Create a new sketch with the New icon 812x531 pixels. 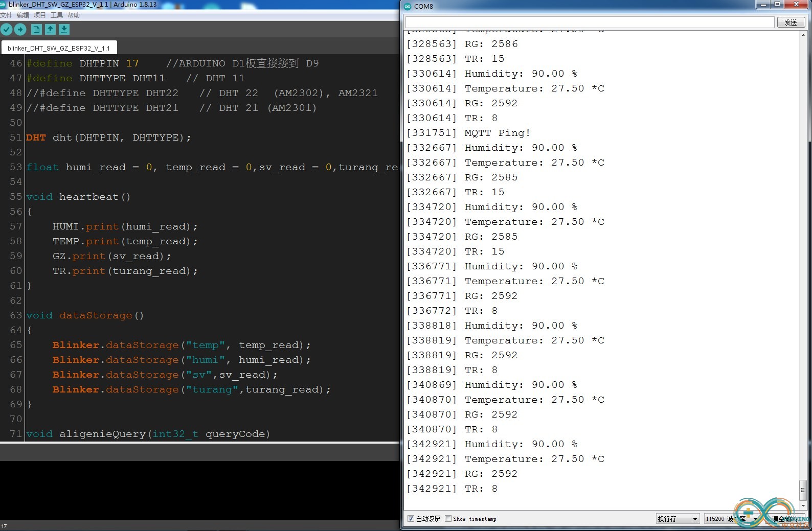36,30
